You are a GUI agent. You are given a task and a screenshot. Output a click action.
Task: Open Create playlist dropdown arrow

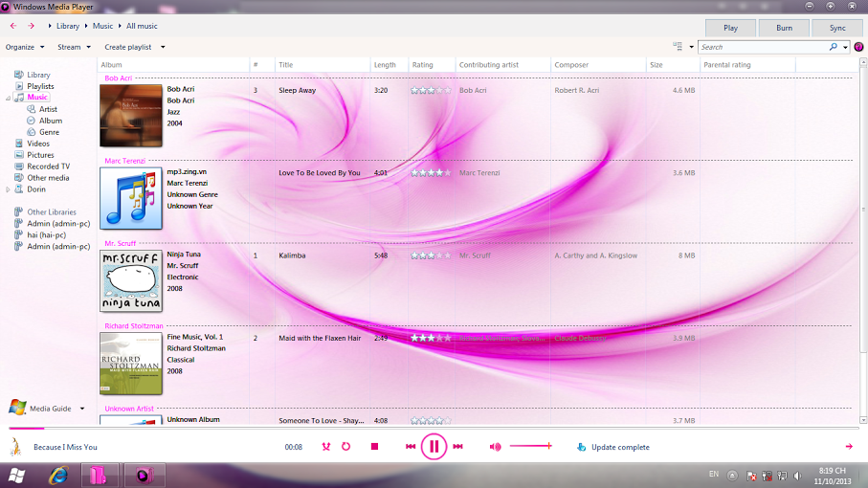tap(163, 47)
